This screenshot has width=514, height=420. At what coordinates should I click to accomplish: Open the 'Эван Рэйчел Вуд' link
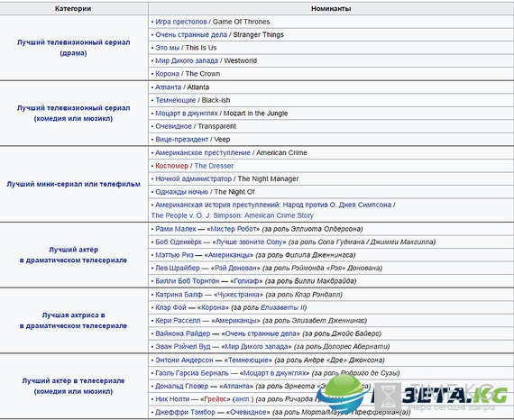pyautogui.click(x=182, y=347)
